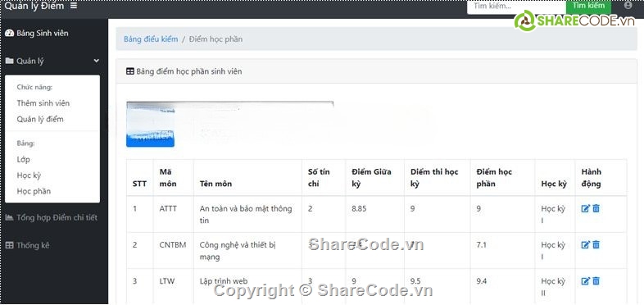Image resolution: width=644 pixels, height=305 pixels.
Task: Click the Chức năng section label
Action: click(x=34, y=87)
